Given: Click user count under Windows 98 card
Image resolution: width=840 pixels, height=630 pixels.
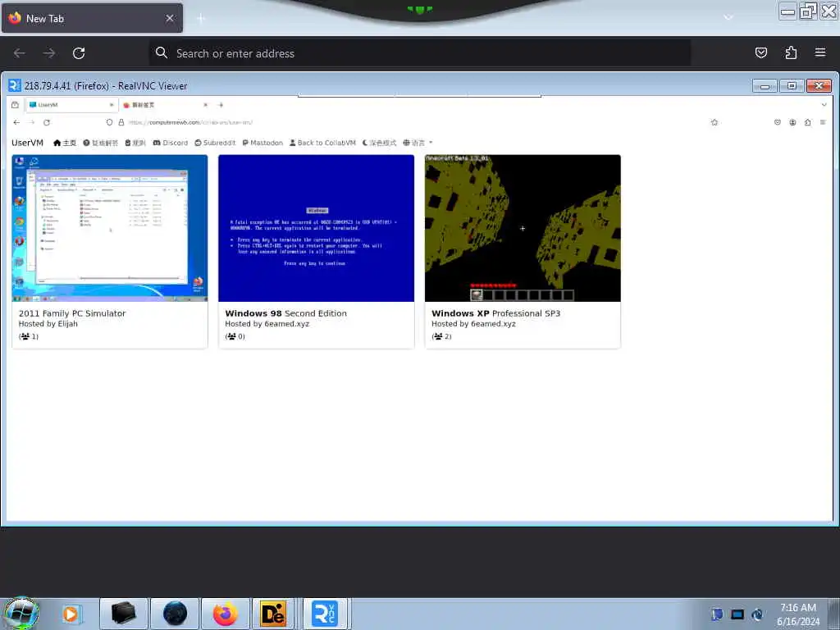Looking at the screenshot, I should 235,336.
